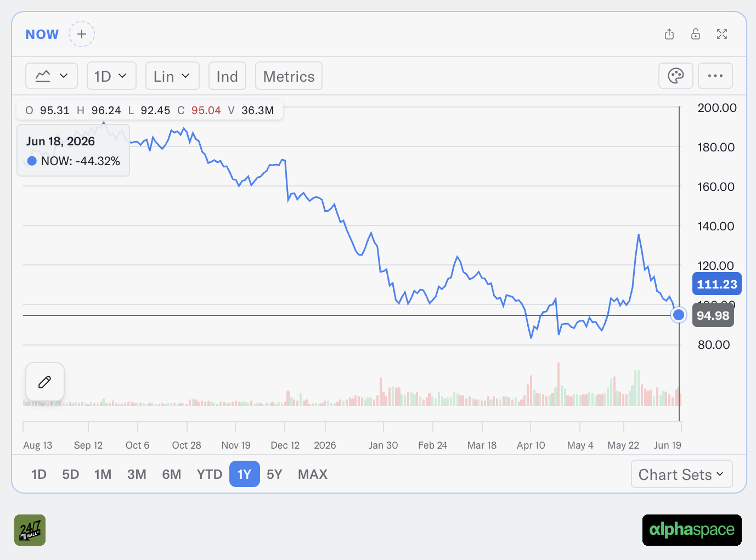Expand the chart to fullscreen
The image size is (756, 560).
[722, 34]
